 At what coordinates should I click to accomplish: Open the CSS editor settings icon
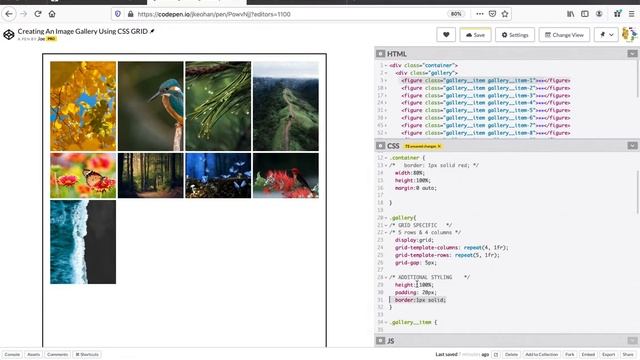tap(380, 146)
